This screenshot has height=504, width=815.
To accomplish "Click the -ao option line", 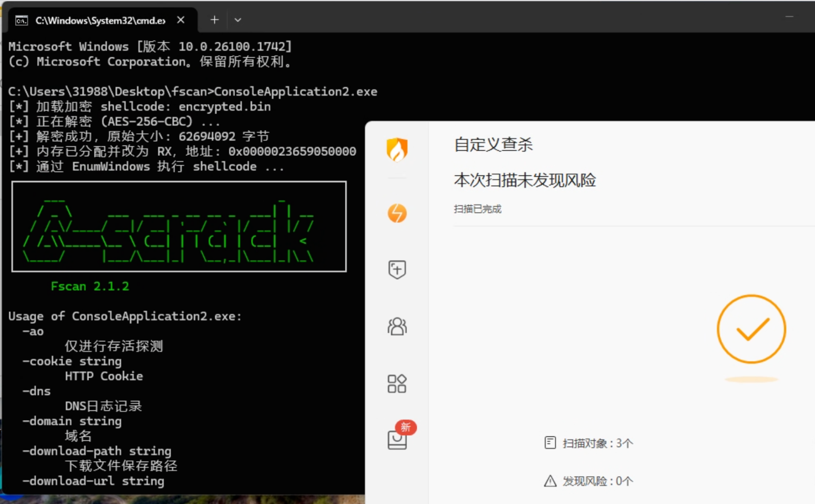I will point(33,331).
